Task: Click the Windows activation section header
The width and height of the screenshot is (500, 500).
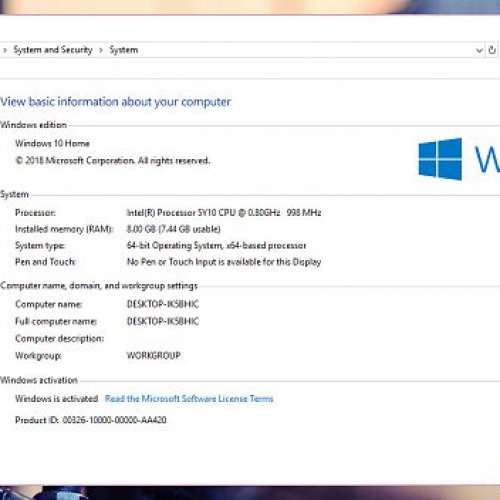Action: [x=39, y=380]
